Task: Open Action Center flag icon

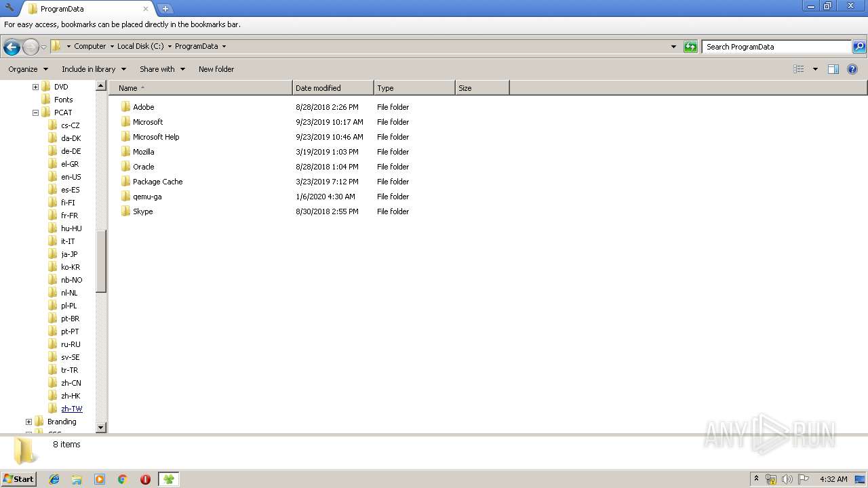Action: click(x=804, y=479)
